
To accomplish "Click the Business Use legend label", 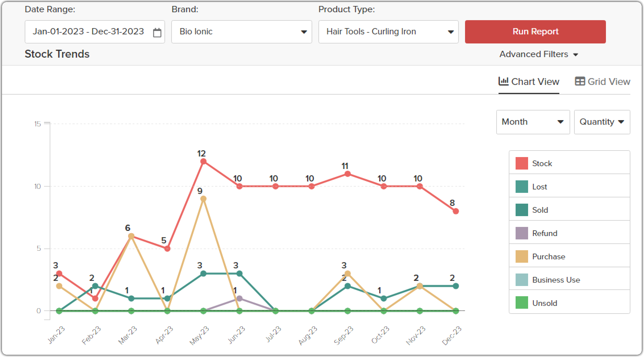I will (556, 280).
